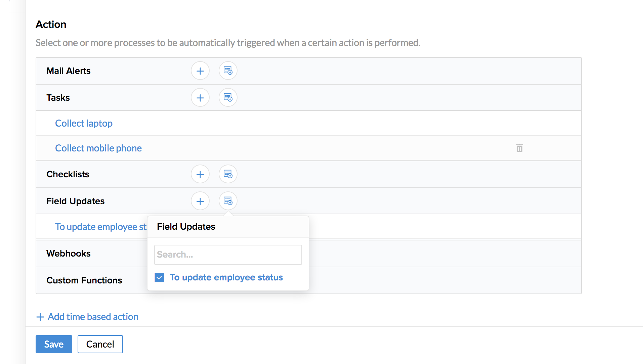Click the plus icon for Mail Alerts
This screenshot has width=643, height=364.
[200, 71]
